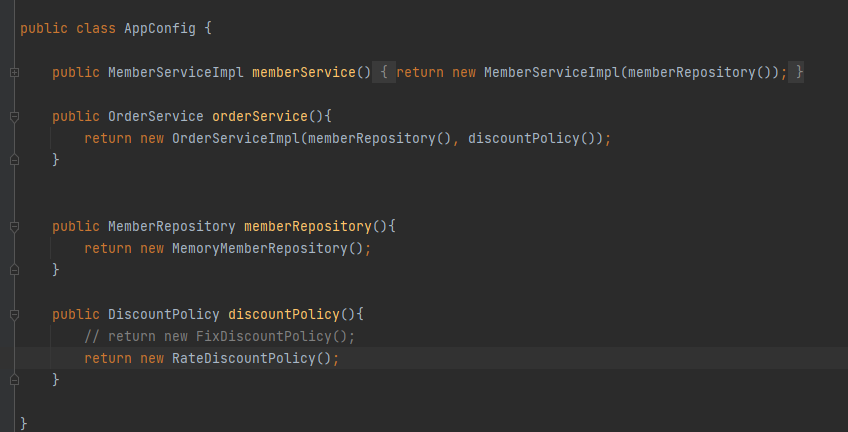This screenshot has height=432, width=848.
Task: Collapse memberRepository method using its top fold arrow
Action: (15, 227)
